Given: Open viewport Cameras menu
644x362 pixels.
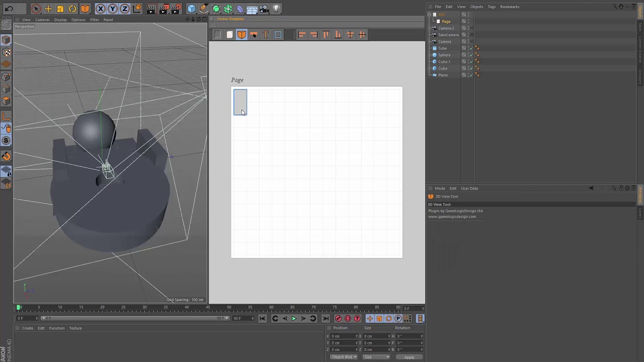Looking at the screenshot, I should (42, 20).
